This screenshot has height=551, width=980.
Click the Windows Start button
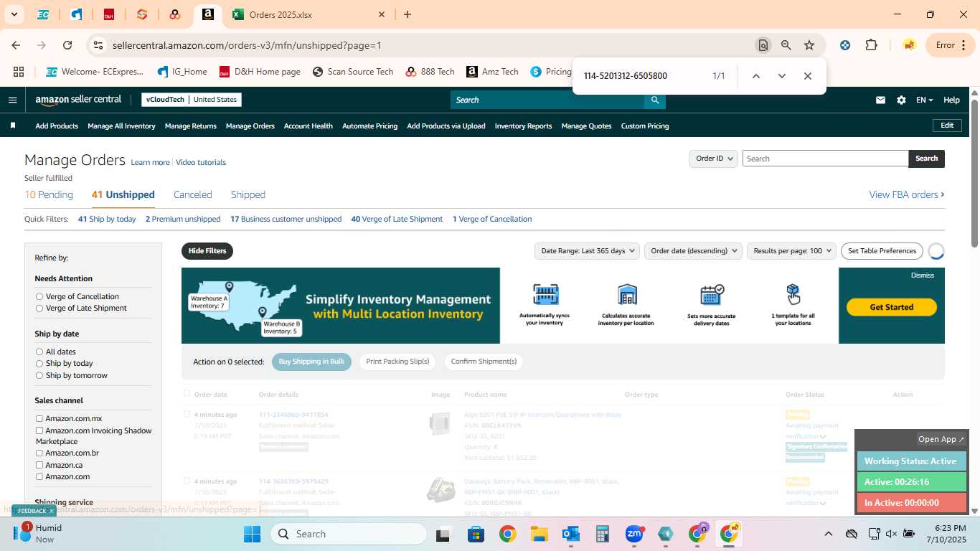click(252, 534)
